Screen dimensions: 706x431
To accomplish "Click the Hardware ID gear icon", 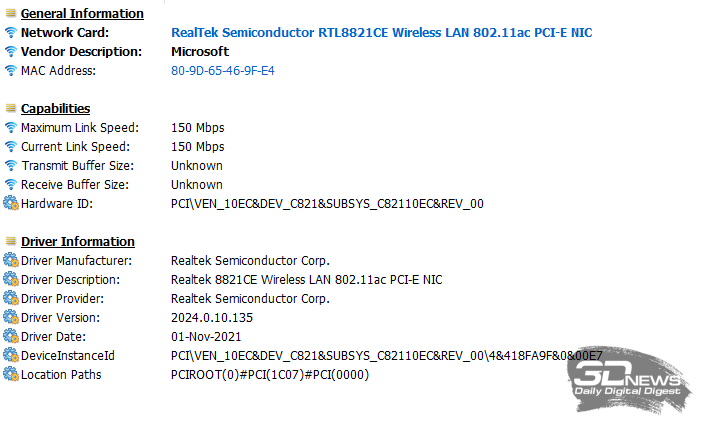I will pos(11,204).
